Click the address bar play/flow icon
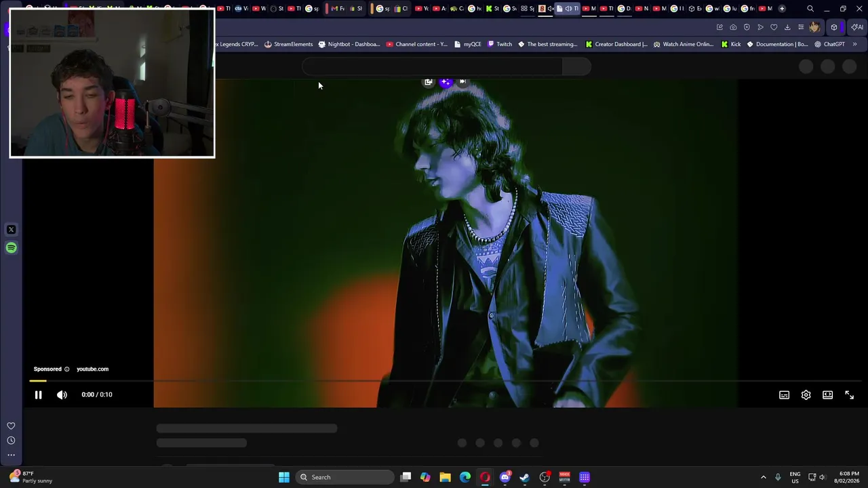 coord(760,27)
